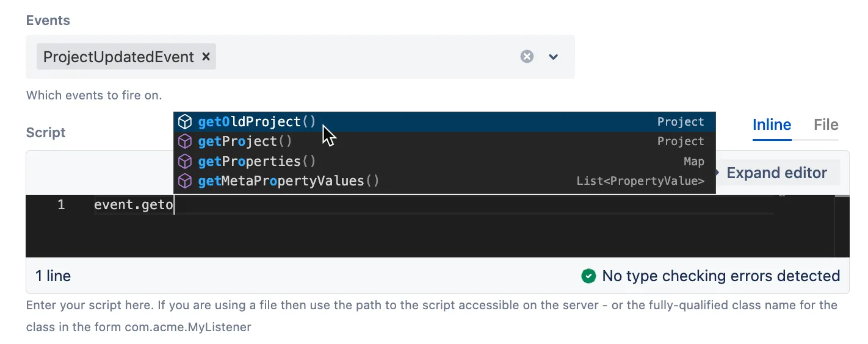The width and height of the screenshot is (868, 344).
Task: Click the code line event.geto
Action: click(134, 205)
